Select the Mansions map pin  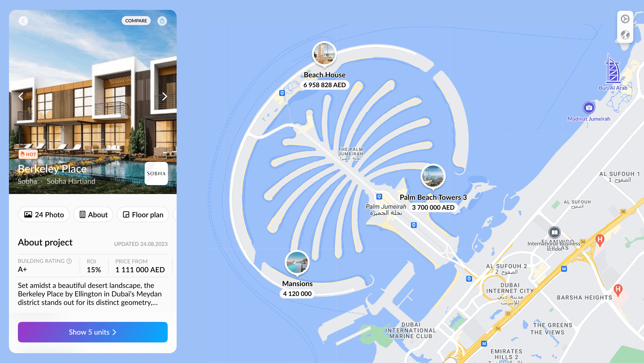297,263
